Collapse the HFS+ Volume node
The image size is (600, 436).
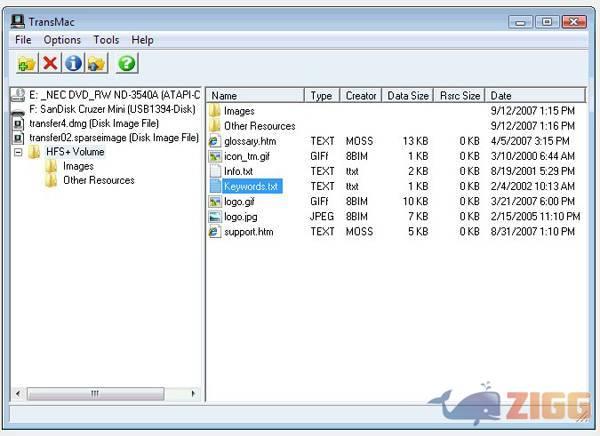point(18,152)
